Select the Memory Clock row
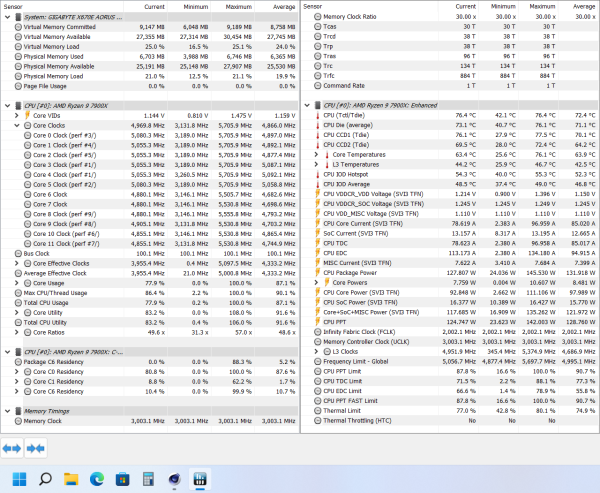The width and height of the screenshot is (600, 493). (x=150, y=421)
